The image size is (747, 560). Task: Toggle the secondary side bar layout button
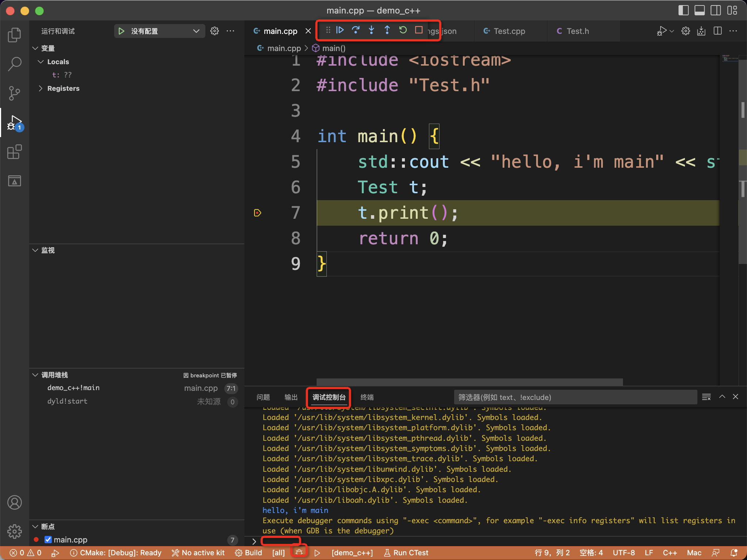pyautogui.click(x=715, y=10)
